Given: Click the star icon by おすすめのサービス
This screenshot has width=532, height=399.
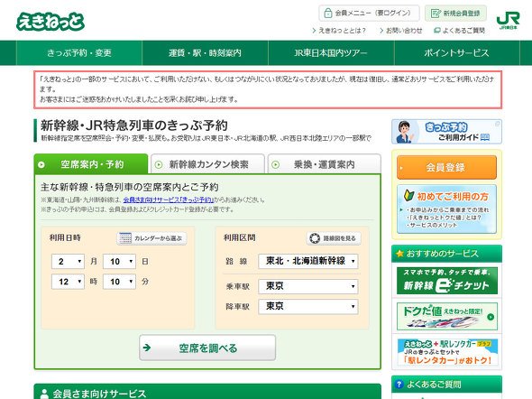Looking at the screenshot, I should click(399, 254).
